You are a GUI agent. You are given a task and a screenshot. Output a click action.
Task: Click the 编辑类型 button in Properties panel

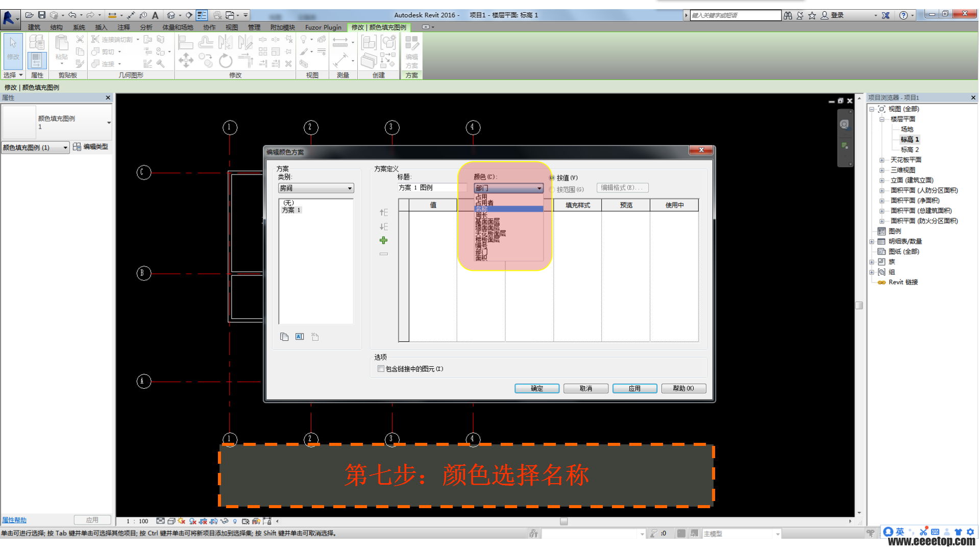tap(91, 147)
